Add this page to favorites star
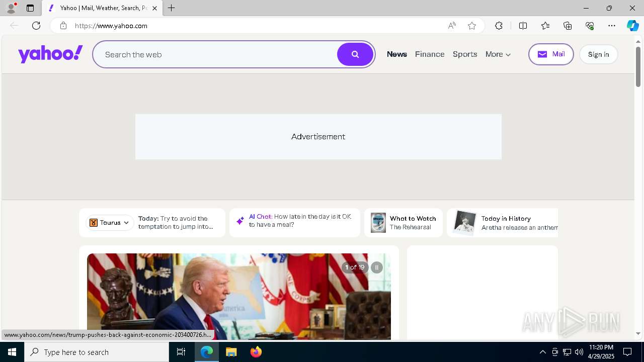Screen dimensions: 644x362 [472, 26]
